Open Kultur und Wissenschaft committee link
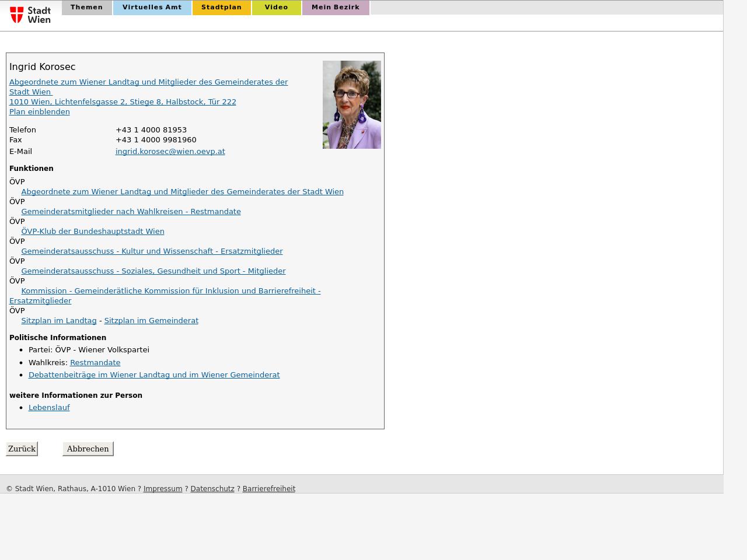Screen dimensions: 747x560 (x=152, y=251)
